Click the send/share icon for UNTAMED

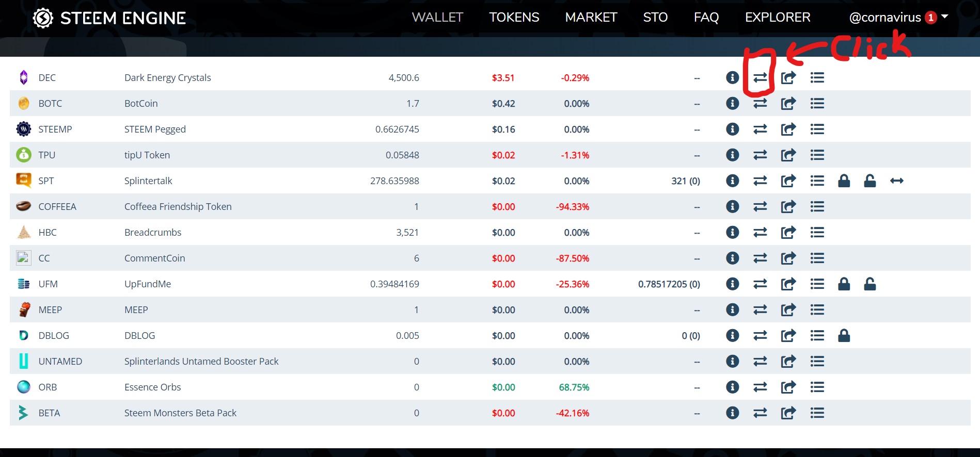(788, 362)
